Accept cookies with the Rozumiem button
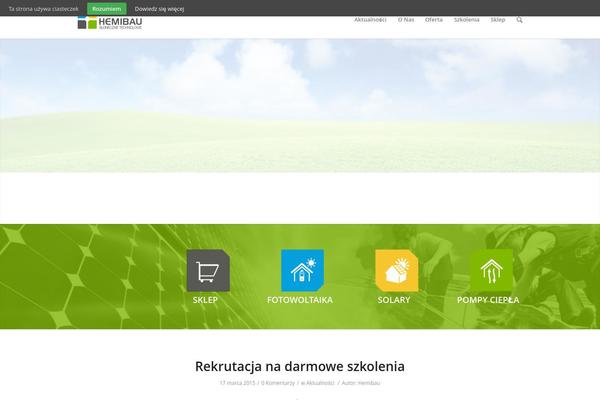Image resolution: width=600 pixels, height=400 pixels. [106, 7]
